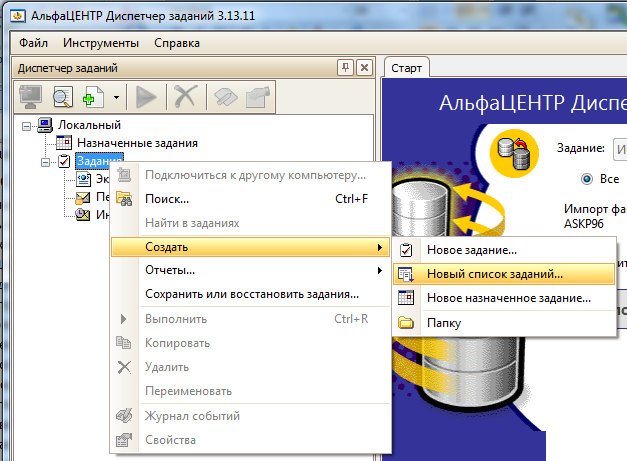Image resolution: width=627 pixels, height=461 pixels.
Task: Select the Локальный computer tree item
Action: pos(89,125)
